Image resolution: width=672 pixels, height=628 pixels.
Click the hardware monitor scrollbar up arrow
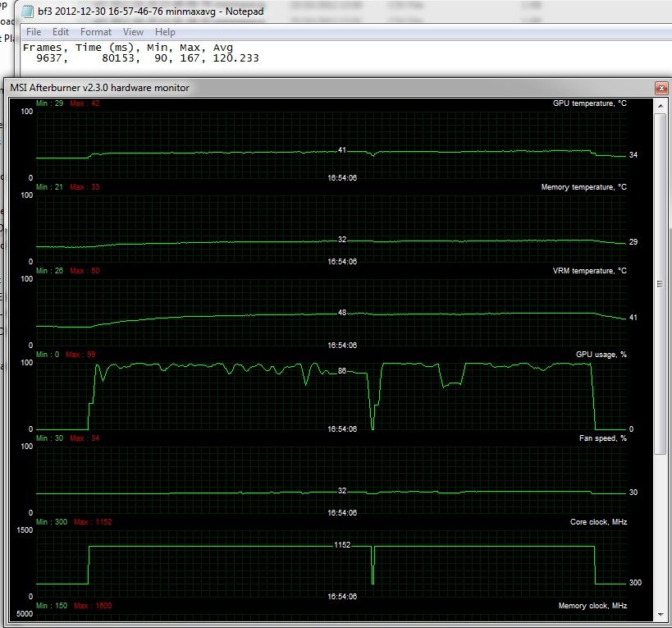pyautogui.click(x=661, y=106)
